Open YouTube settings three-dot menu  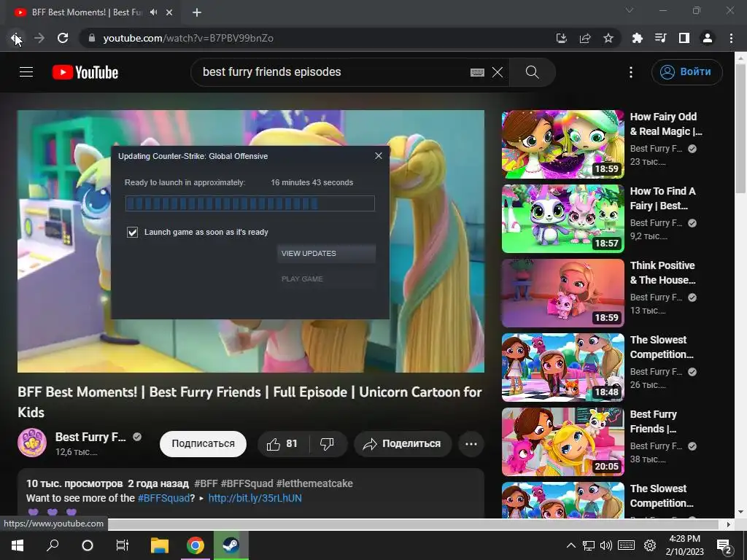(631, 72)
